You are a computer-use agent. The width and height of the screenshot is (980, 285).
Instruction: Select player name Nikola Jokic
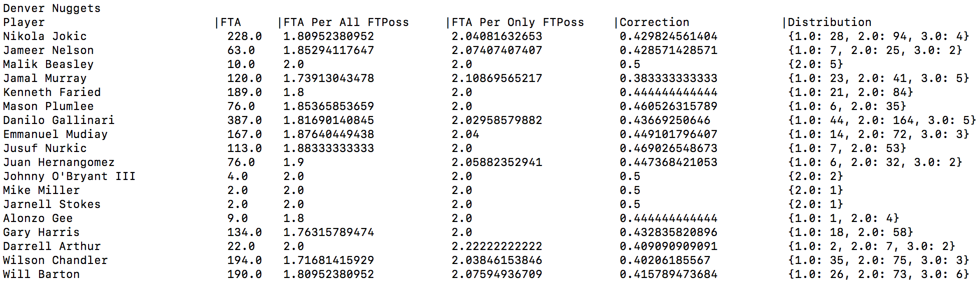pyautogui.click(x=45, y=36)
